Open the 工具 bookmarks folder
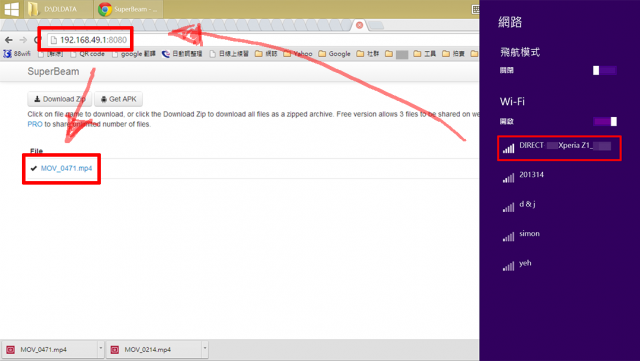 424,54
